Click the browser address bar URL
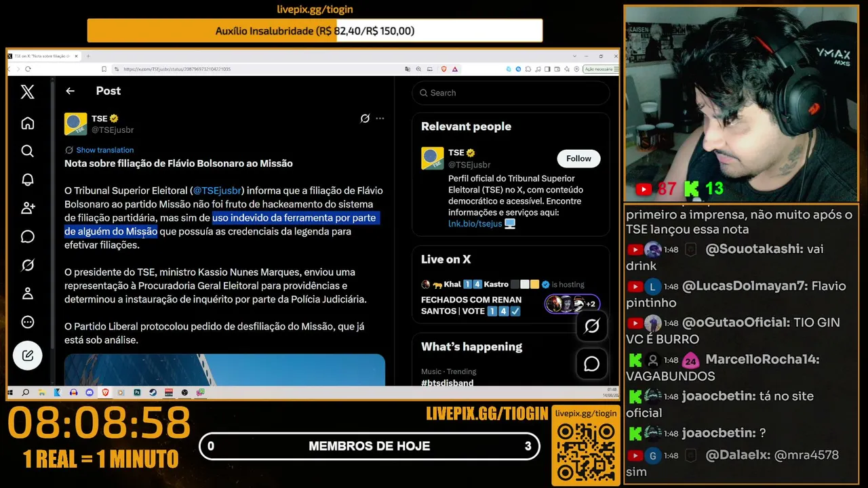The height and width of the screenshot is (488, 868). (178, 69)
